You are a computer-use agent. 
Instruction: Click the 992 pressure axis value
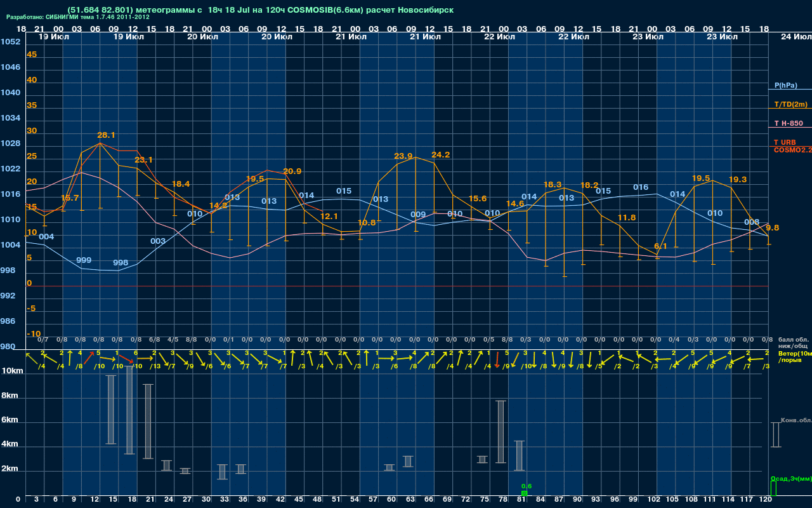coord(8,296)
